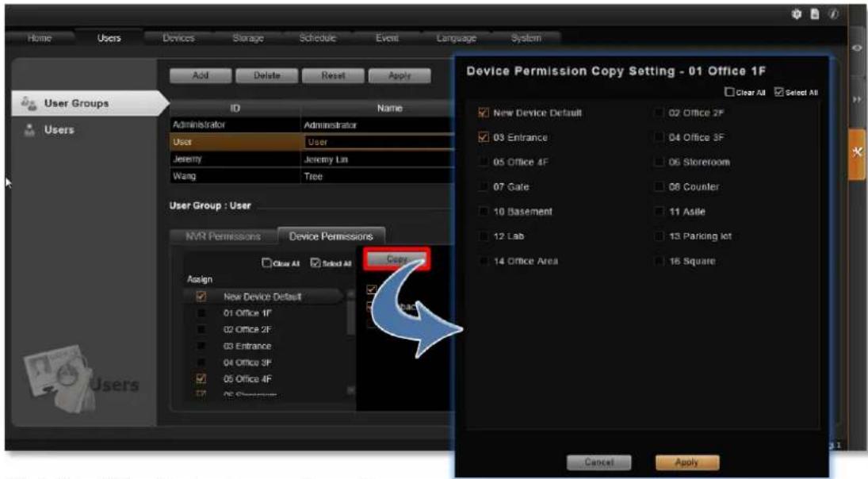Open the Storage tab

[248, 37]
